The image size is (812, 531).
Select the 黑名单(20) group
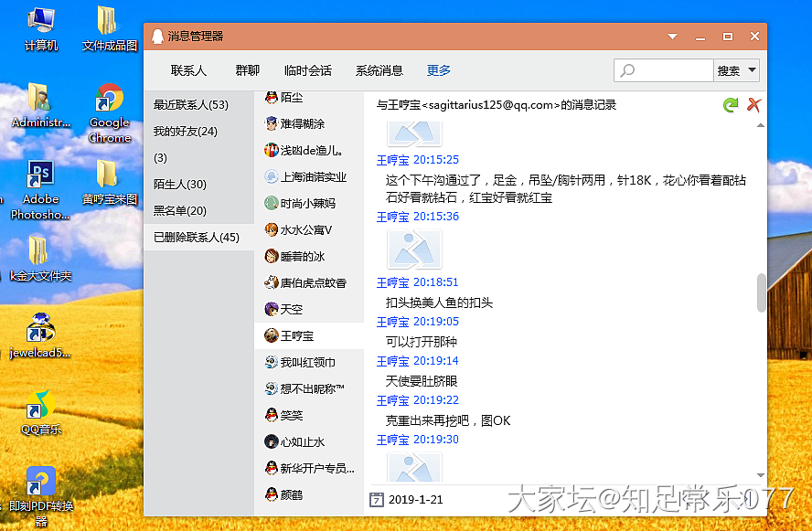click(x=179, y=211)
